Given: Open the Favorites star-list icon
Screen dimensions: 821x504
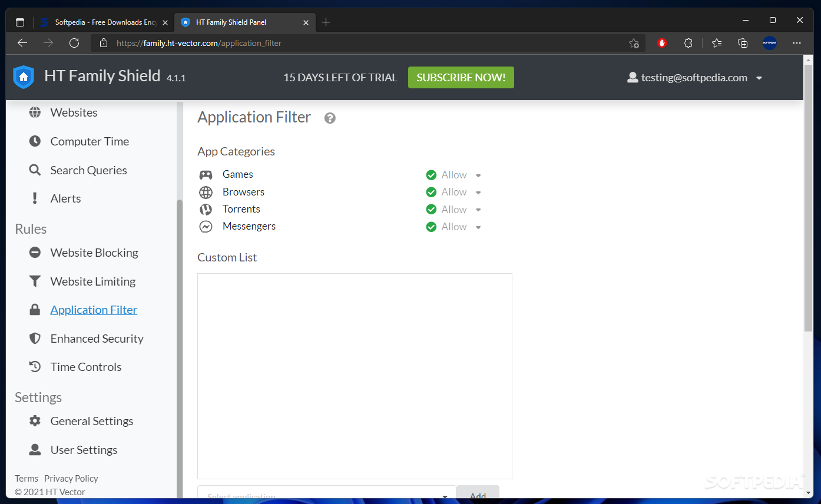Looking at the screenshot, I should 716,43.
